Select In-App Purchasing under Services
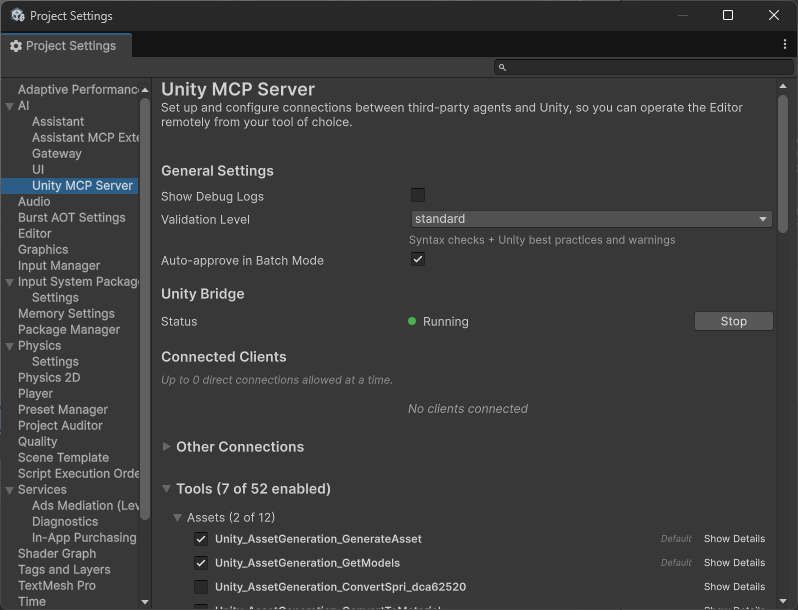The height and width of the screenshot is (610, 798). [84, 538]
